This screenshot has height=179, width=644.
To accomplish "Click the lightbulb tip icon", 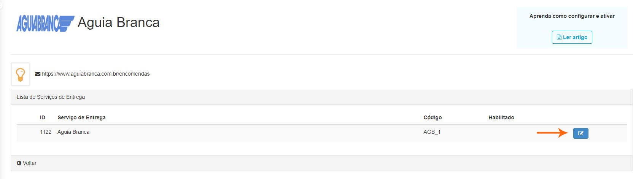I will pos(21,74).
